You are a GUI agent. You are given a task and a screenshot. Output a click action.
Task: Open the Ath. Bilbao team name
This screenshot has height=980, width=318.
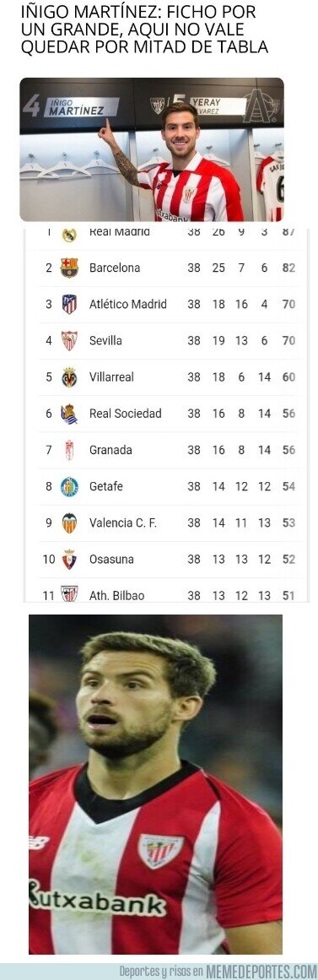117,596
